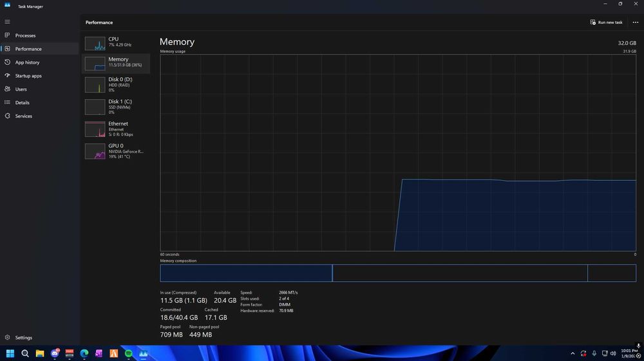Screen dimensions: 644x361
Task: Select Disk 0 (D:) HDD item
Action: pos(116,84)
